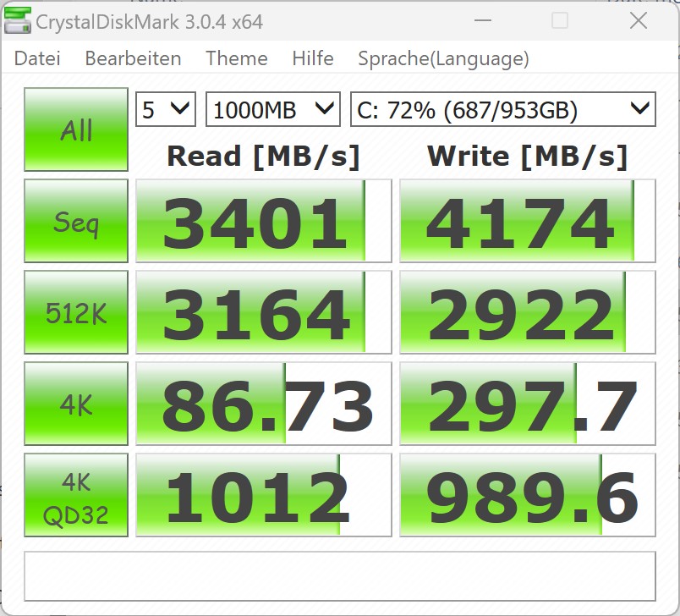Open the Hilfe menu
Viewport: 680px width, 616px height.
[x=313, y=58]
